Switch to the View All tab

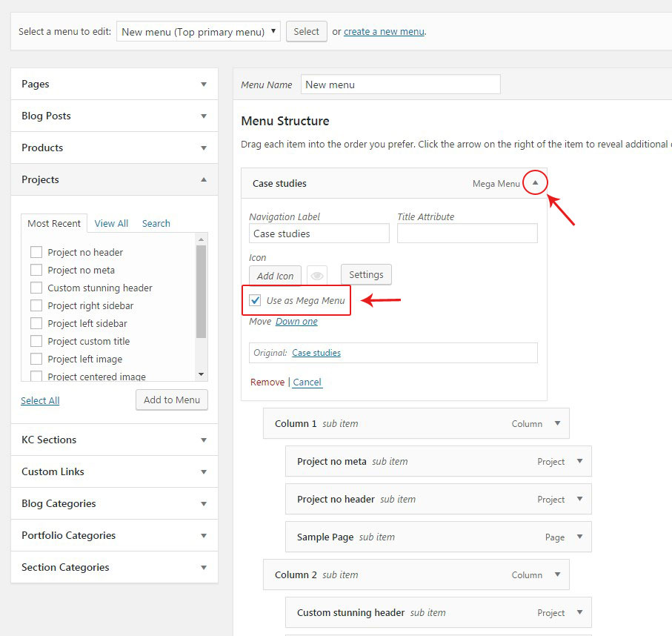tap(111, 223)
